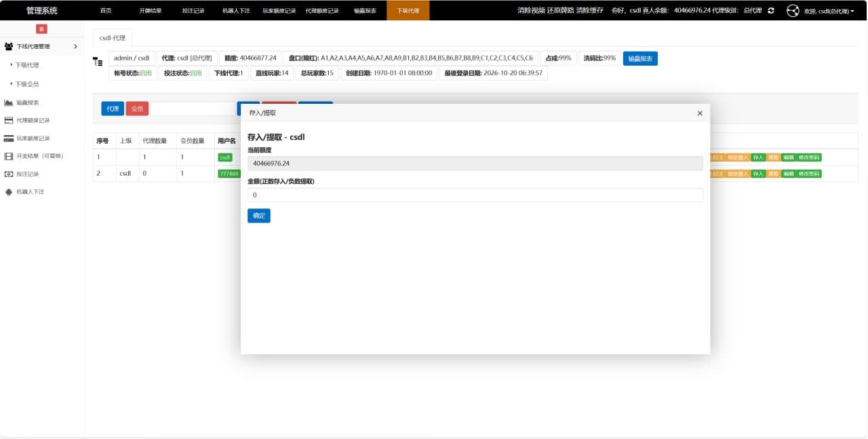Click the 直线玩家:14 info box

pos(272,73)
